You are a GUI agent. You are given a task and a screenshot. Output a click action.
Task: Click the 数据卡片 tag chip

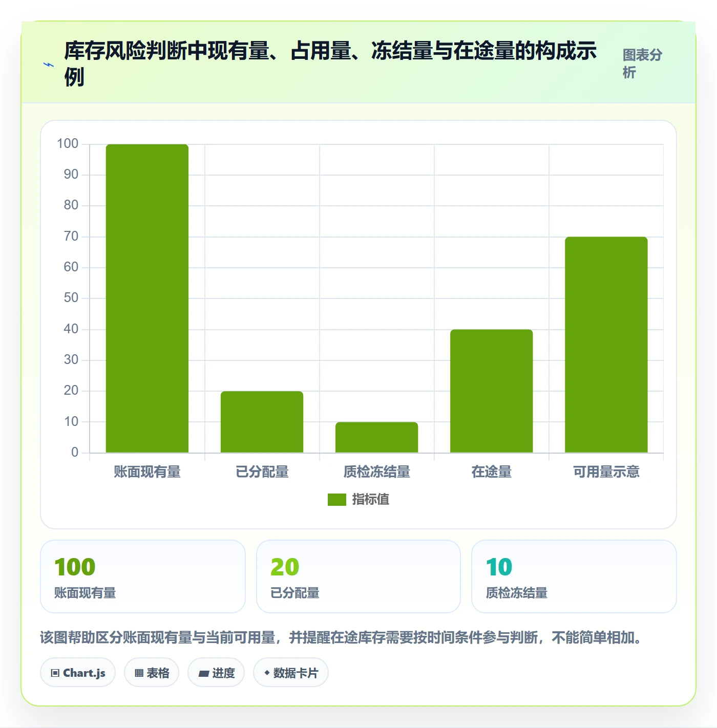pyautogui.click(x=291, y=673)
